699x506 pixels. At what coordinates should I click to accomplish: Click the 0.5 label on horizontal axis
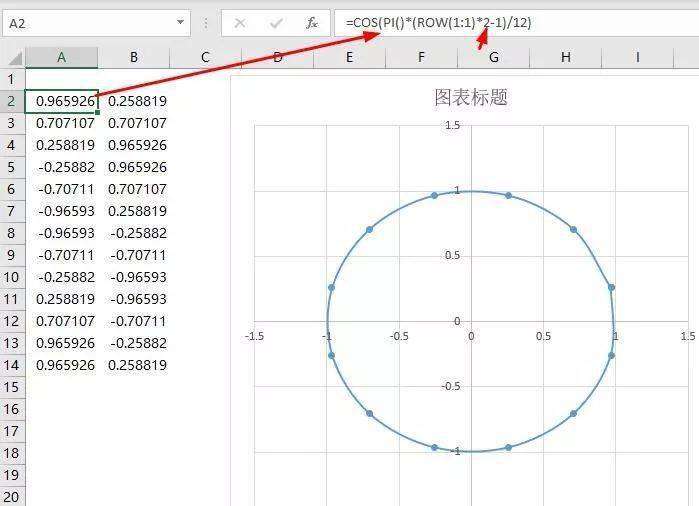coord(543,336)
